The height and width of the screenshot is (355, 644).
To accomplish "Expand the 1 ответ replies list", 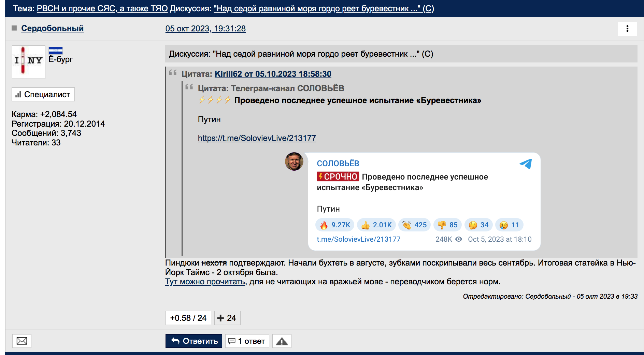I will pyautogui.click(x=247, y=341).
